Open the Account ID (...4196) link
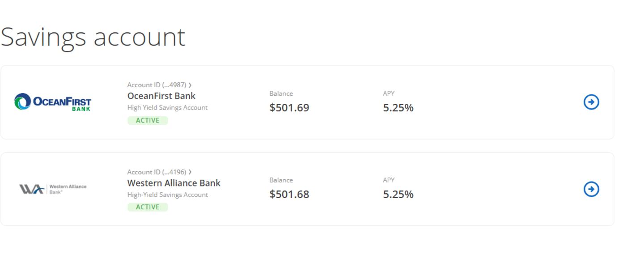Viewport: 644px width, 254px height. (x=157, y=172)
